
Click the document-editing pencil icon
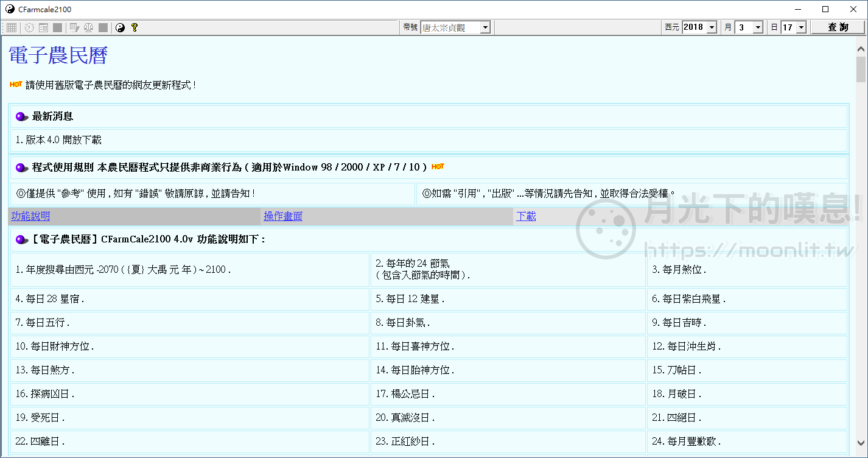(x=74, y=27)
